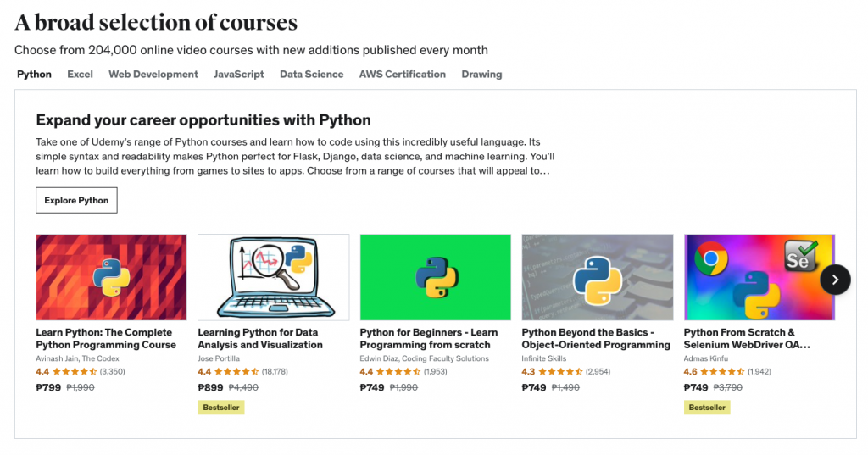The height and width of the screenshot is (455, 868).
Task: Open the red Learn Python course thumbnail
Action: pyautogui.click(x=111, y=276)
